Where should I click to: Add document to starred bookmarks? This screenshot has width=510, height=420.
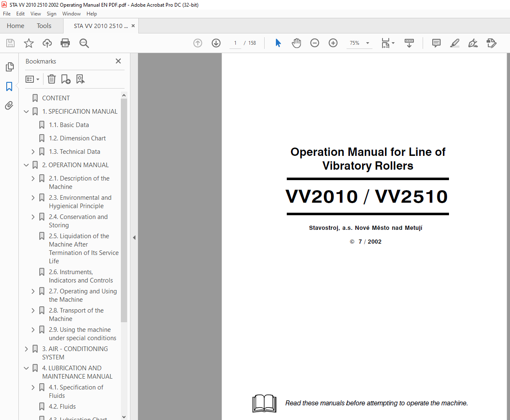pos(28,43)
